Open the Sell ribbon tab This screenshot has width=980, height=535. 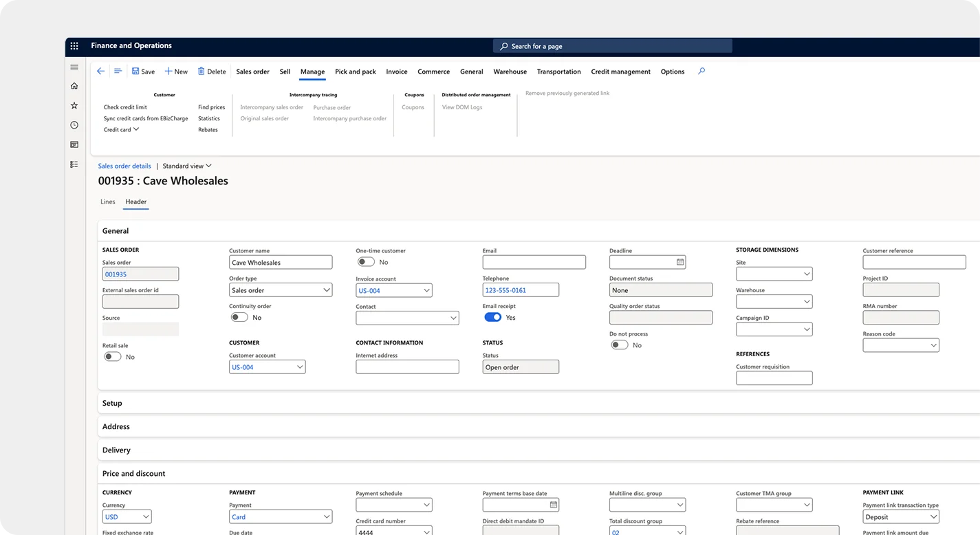point(285,72)
